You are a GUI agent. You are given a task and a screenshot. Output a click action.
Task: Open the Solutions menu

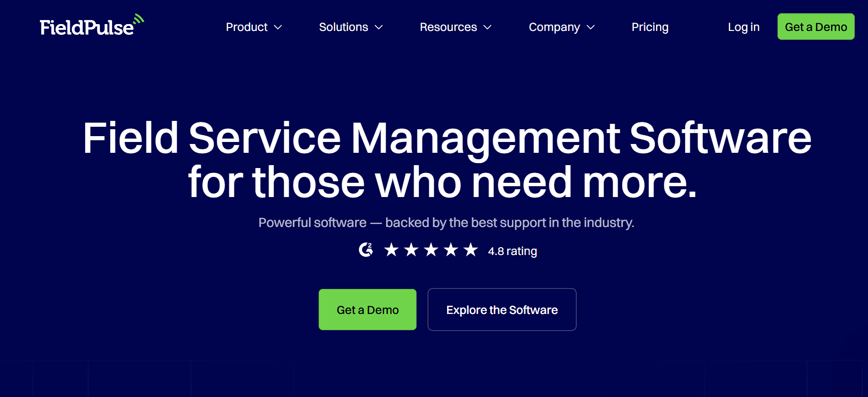point(351,27)
